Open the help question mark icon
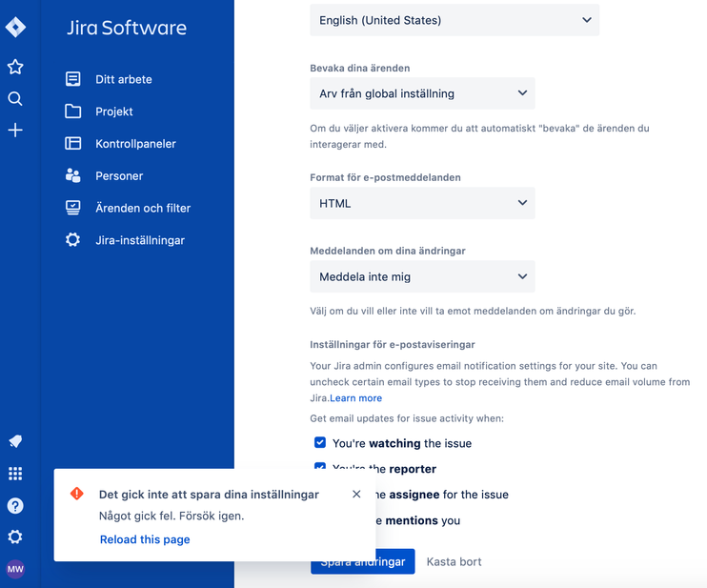Viewport: 707px width, 588px height. [x=15, y=505]
